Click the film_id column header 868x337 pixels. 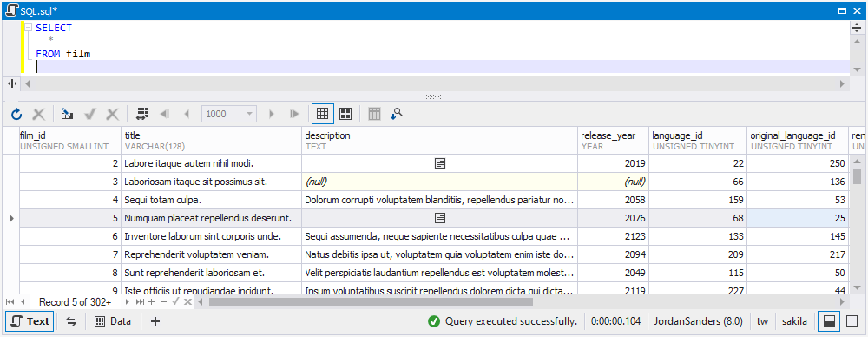70,141
